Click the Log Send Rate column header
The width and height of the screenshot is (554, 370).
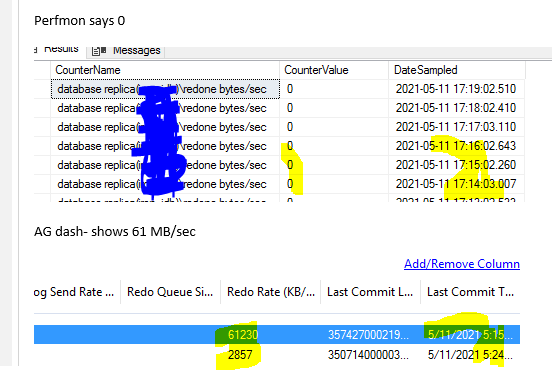pyautogui.click(x=74, y=292)
